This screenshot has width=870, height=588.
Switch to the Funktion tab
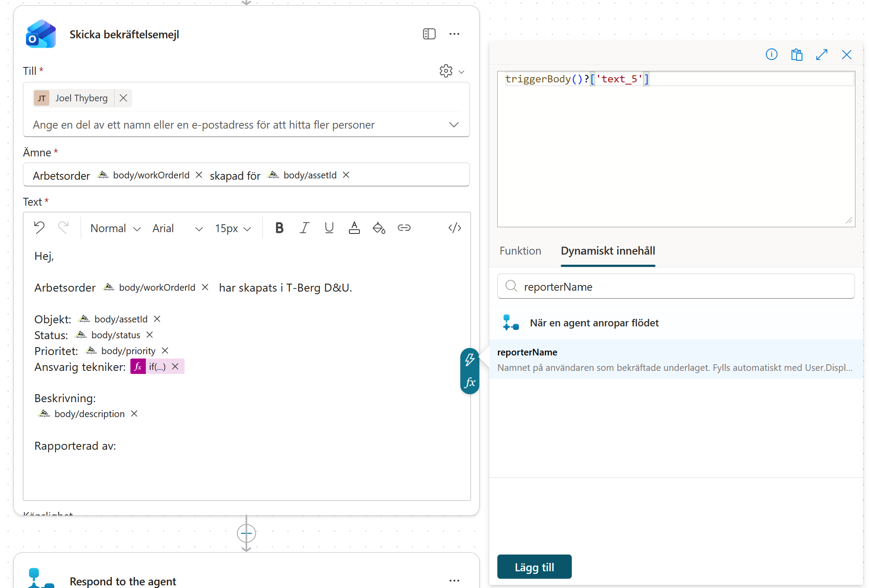[520, 251]
